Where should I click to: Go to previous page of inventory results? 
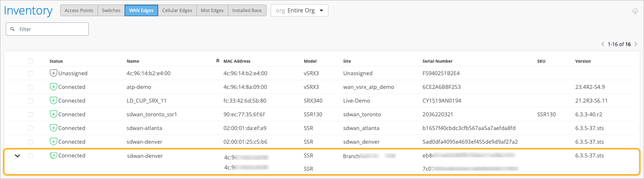(603, 44)
